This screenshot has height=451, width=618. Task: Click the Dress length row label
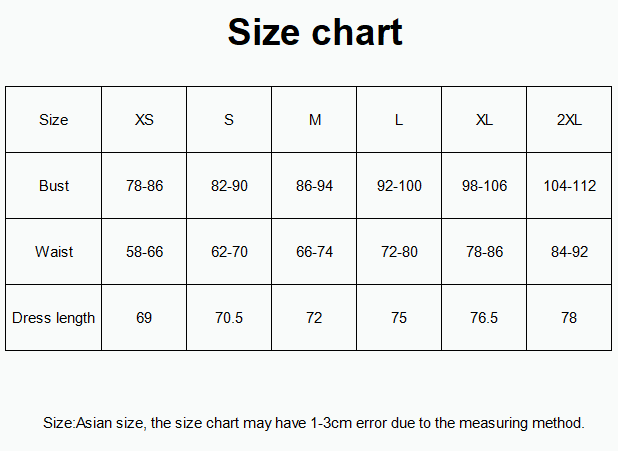[53, 318]
